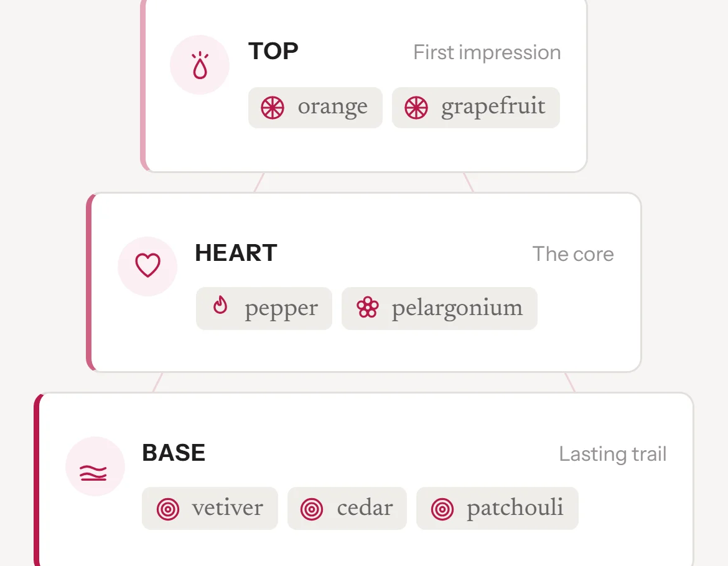Click the Lasting trail label
Image resolution: width=728 pixels, height=566 pixels.
click(x=613, y=454)
